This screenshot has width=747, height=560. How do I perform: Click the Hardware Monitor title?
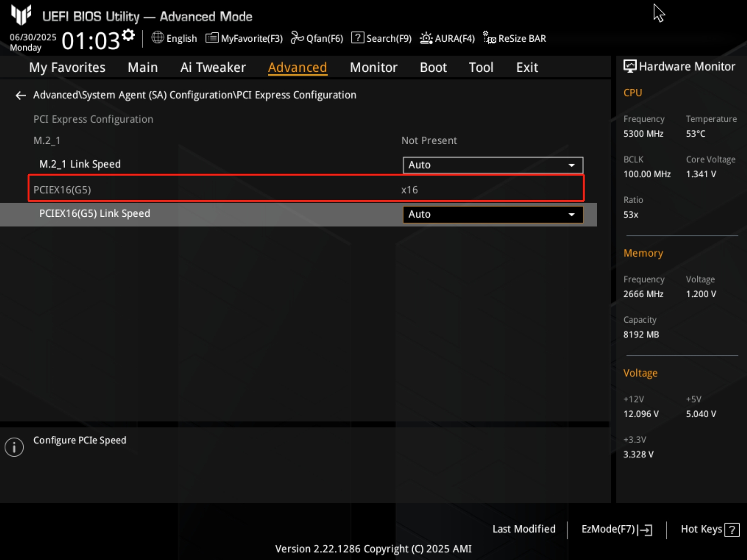(687, 66)
